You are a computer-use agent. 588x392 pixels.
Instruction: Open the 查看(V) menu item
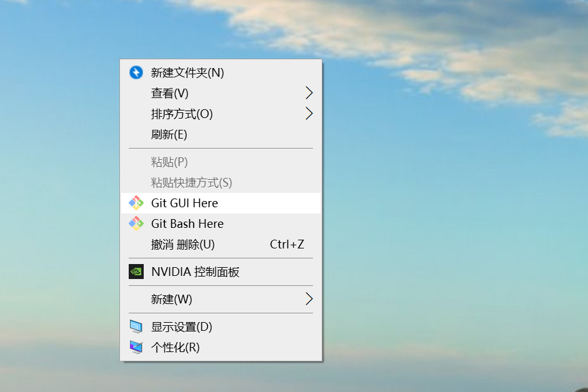221,93
